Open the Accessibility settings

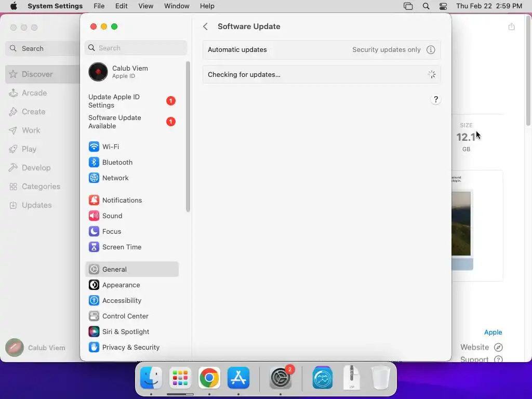(x=131, y=301)
